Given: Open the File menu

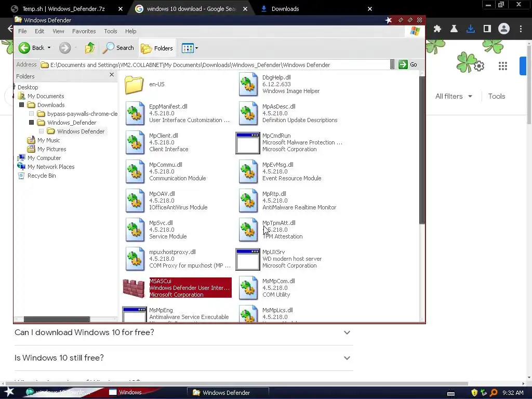Looking at the screenshot, I should 22,31.
